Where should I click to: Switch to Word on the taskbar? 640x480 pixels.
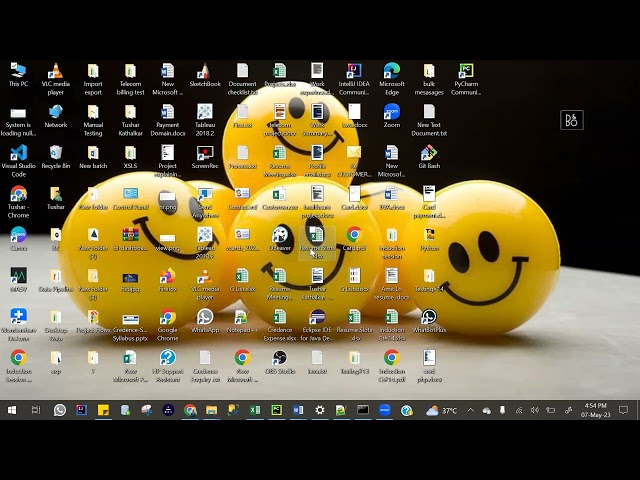click(298, 410)
